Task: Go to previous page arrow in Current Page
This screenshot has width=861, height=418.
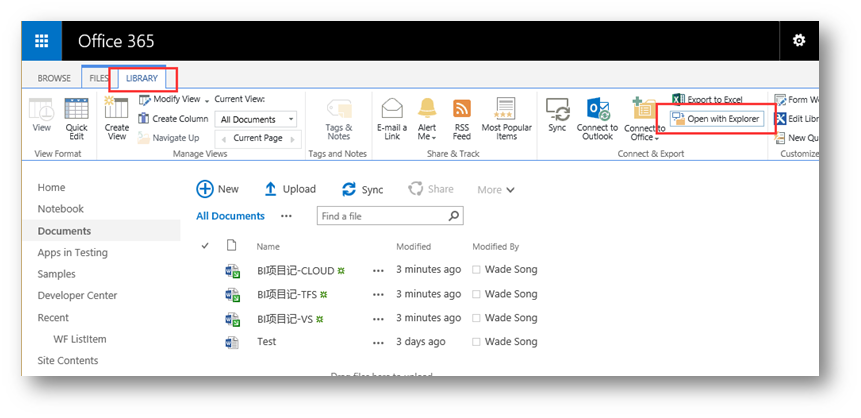Action: 221,138
